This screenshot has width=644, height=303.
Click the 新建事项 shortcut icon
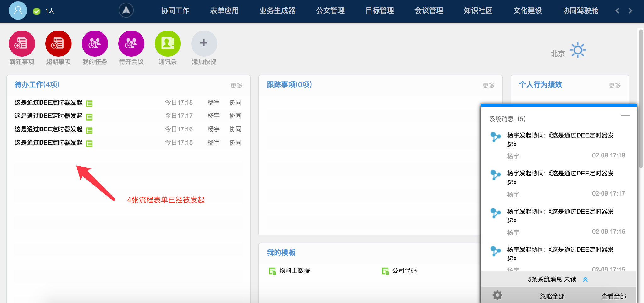pos(22,43)
